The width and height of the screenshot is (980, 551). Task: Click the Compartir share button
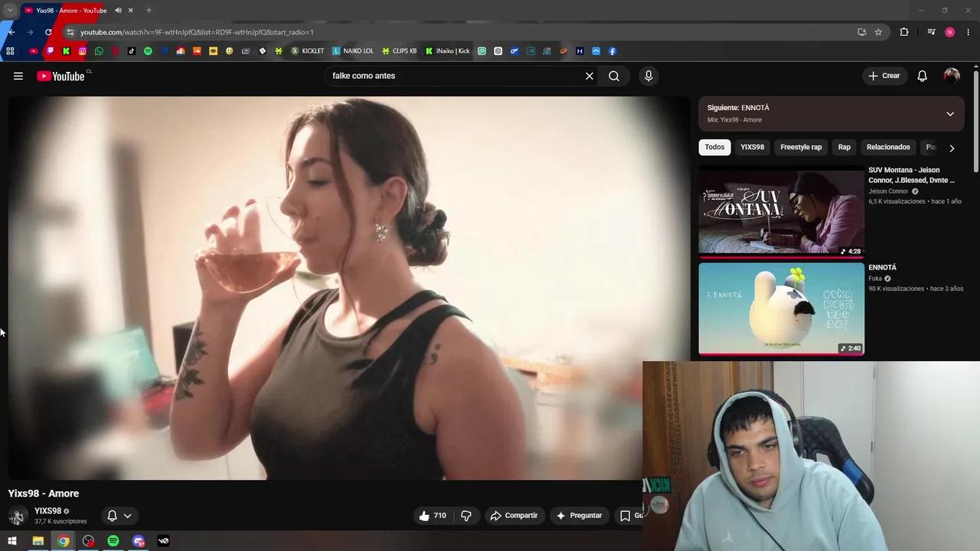[x=514, y=516]
